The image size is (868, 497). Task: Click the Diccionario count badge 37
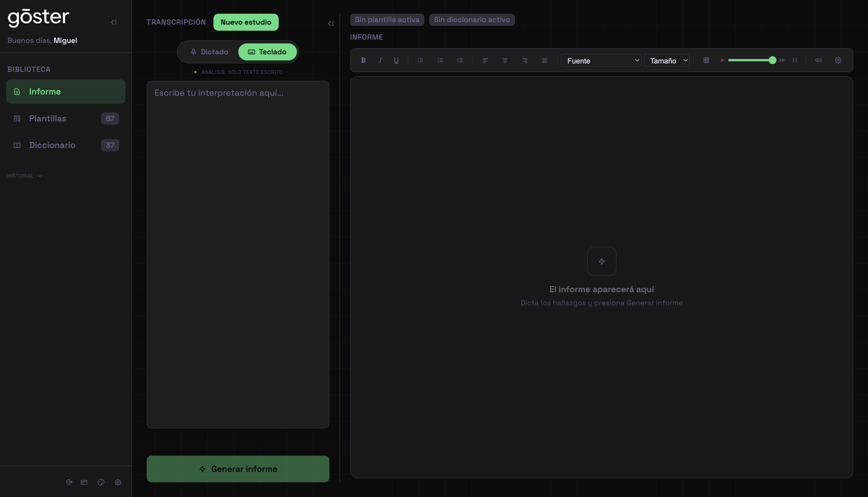pos(110,145)
